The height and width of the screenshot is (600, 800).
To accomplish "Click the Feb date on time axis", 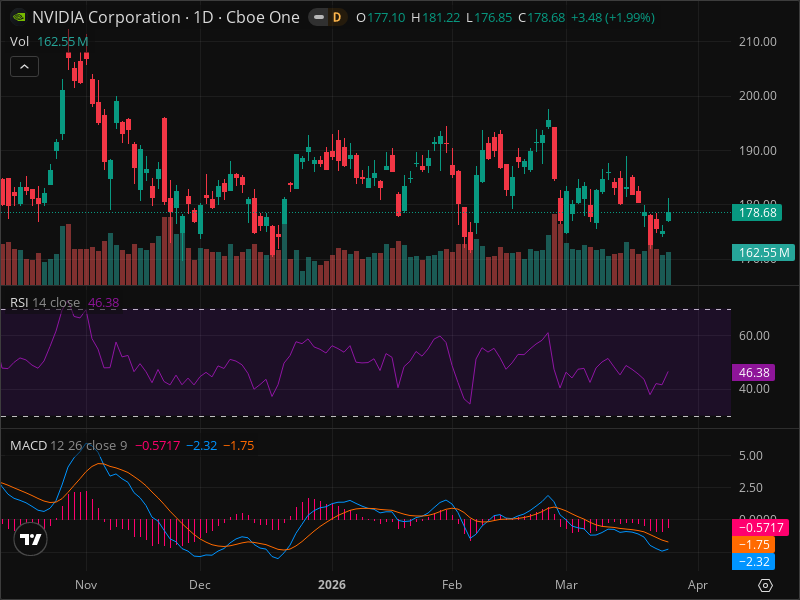I will [452, 585].
